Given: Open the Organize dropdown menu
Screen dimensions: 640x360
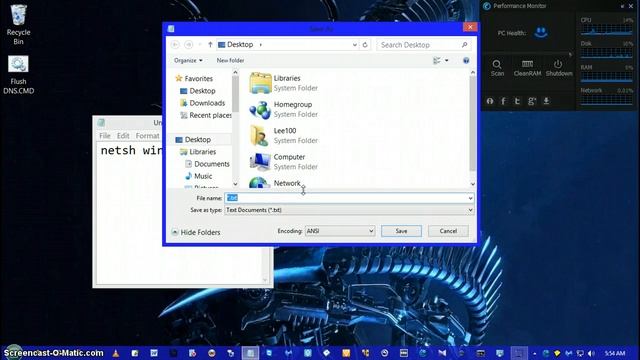Looking at the screenshot, I should point(188,60).
